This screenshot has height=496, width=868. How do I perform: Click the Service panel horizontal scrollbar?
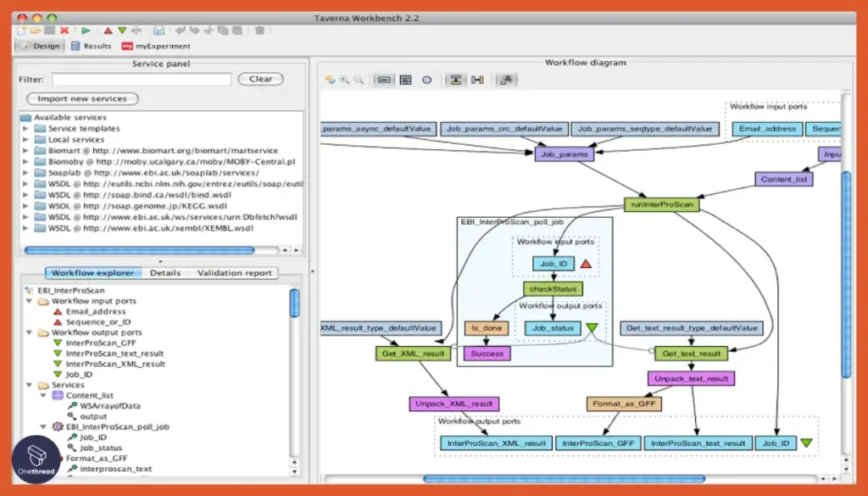(x=140, y=251)
